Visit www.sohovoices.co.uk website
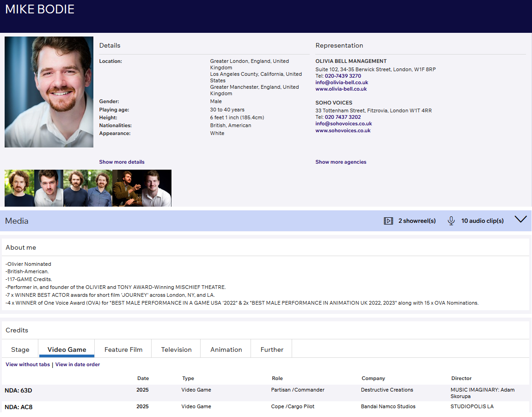This screenshot has height=417, width=532. (x=343, y=130)
